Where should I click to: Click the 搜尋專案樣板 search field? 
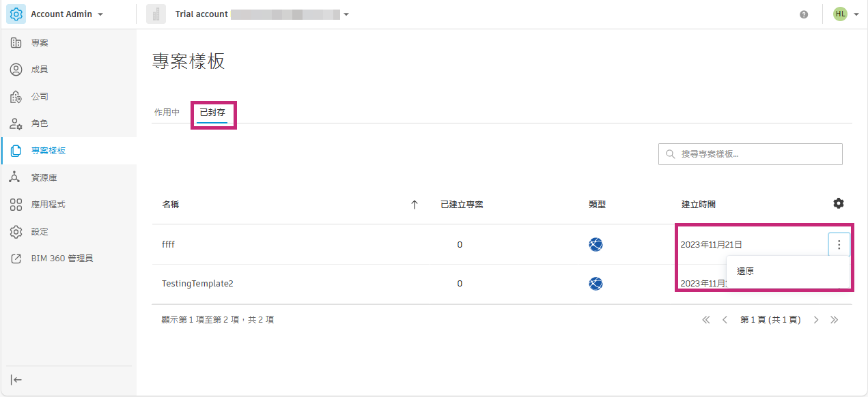click(x=758, y=154)
